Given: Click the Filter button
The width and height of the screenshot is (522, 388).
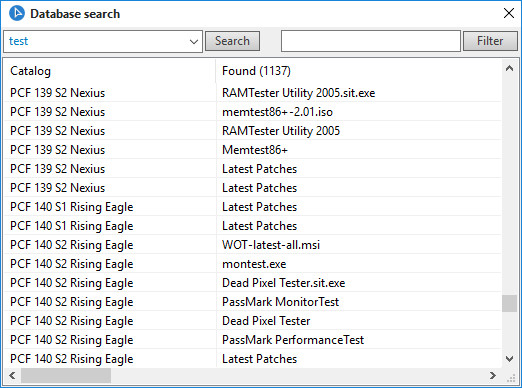Looking at the screenshot, I should [490, 41].
